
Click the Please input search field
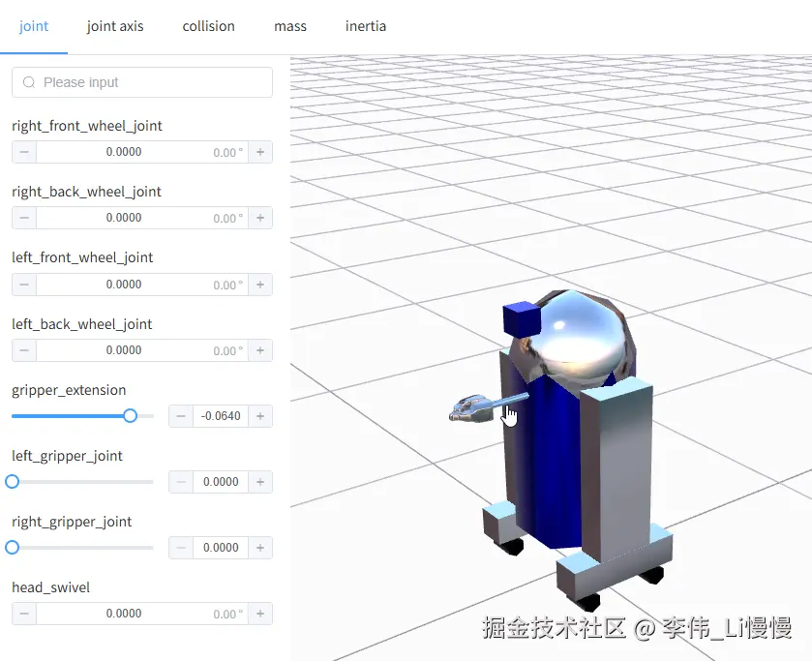tap(142, 82)
